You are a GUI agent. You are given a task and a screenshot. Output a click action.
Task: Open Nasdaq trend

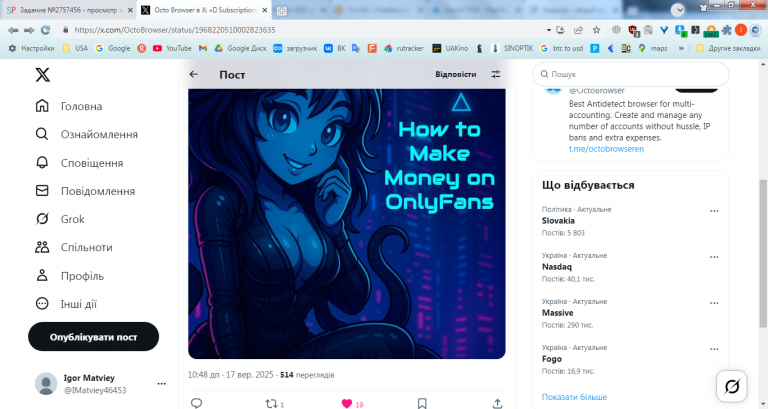click(x=557, y=267)
